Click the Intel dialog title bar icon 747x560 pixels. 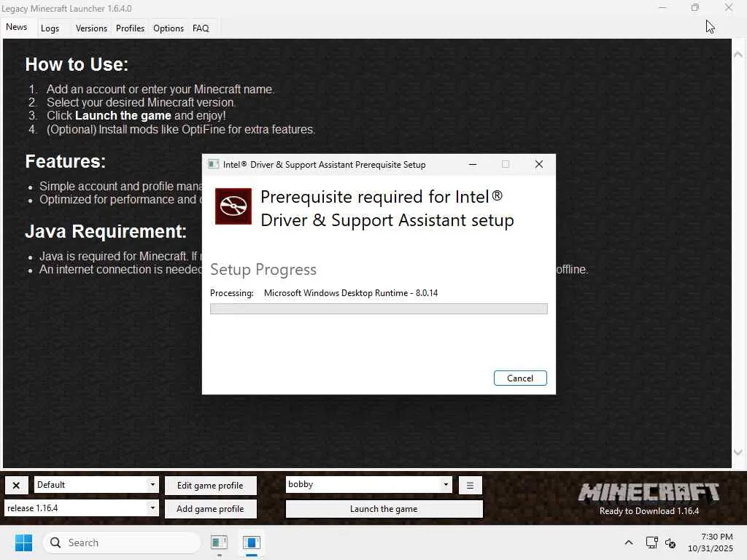(214, 164)
